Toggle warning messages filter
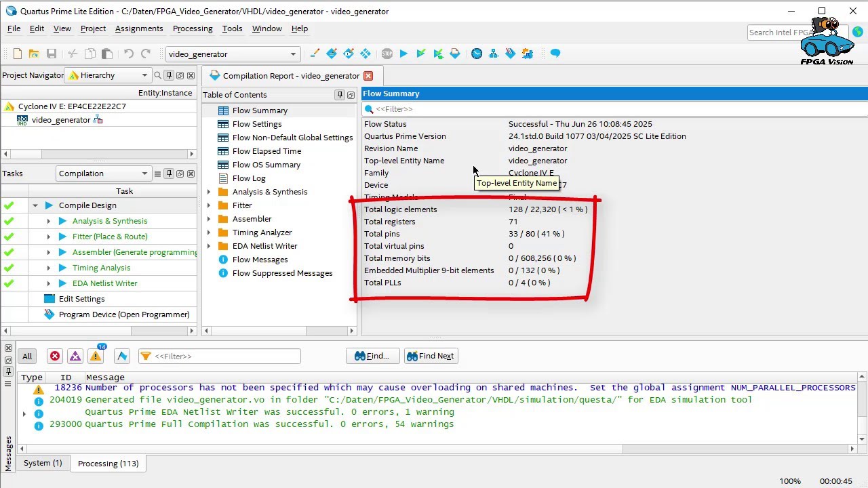This screenshot has height=488, width=868. coord(96,356)
